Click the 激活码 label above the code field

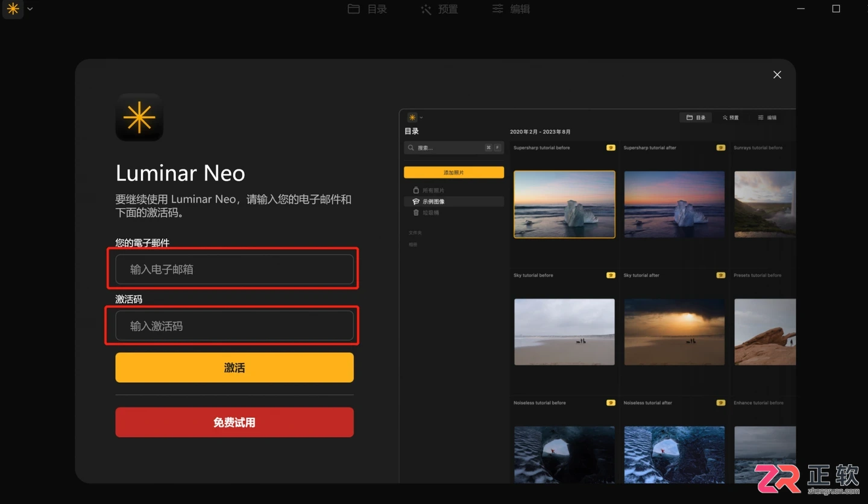[x=129, y=299]
